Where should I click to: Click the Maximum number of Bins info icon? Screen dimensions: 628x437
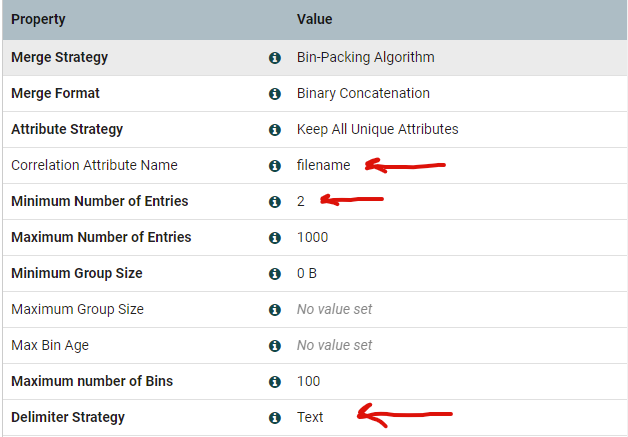point(274,382)
